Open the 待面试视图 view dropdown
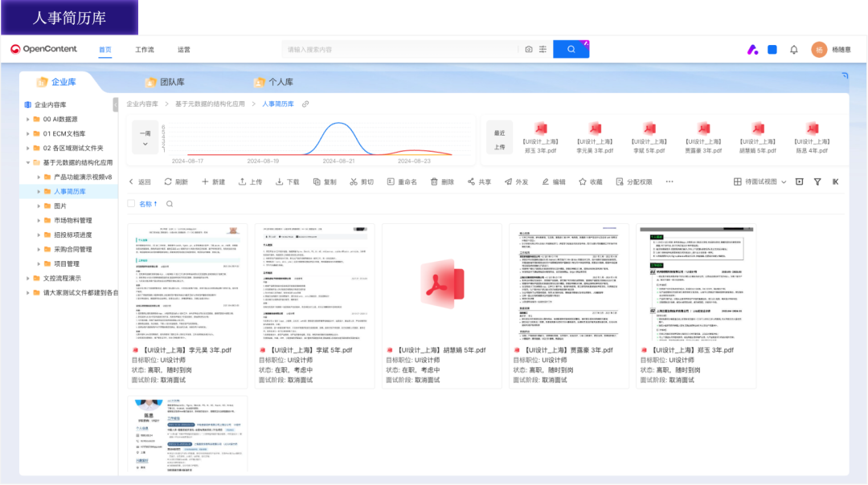This screenshot has height=485, width=868. coord(759,181)
